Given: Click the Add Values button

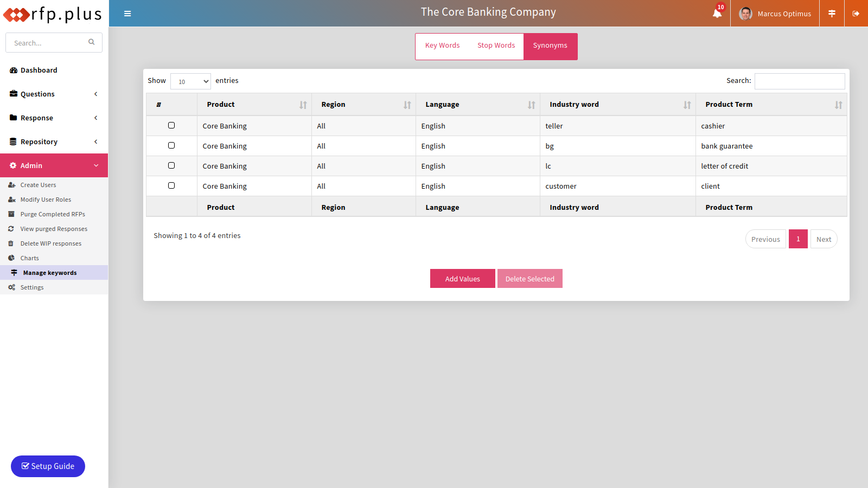Looking at the screenshot, I should tap(463, 279).
